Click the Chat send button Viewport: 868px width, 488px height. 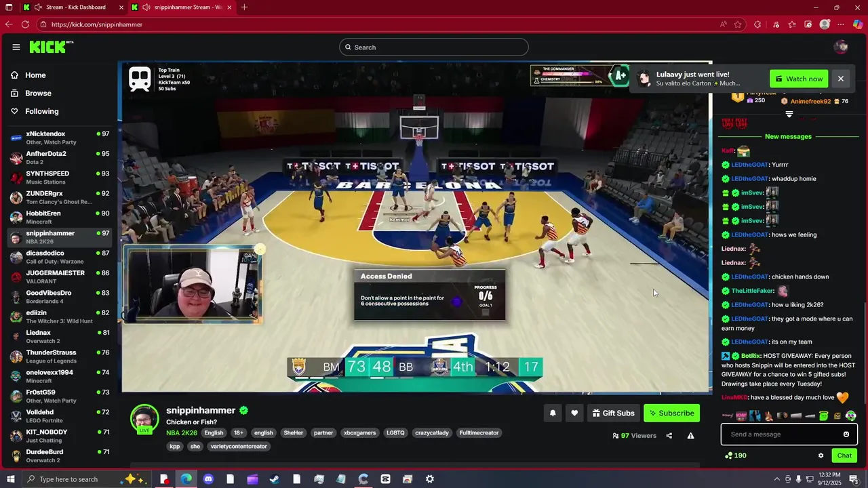pos(844,455)
